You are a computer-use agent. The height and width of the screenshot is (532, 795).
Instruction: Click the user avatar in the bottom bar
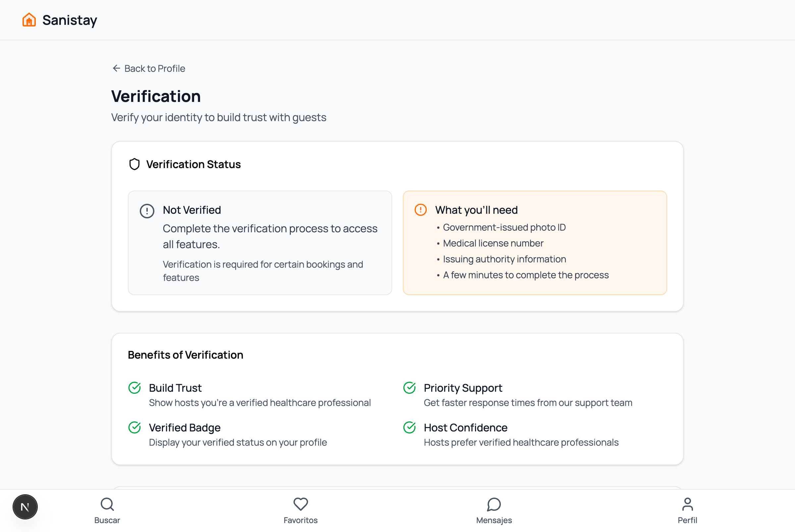click(25, 507)
